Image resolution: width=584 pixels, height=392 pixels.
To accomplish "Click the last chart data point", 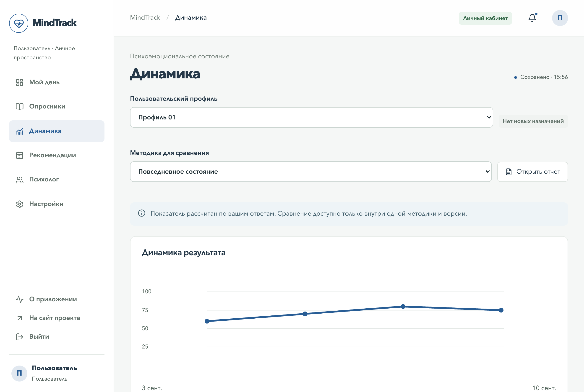I will [x=501, y=310].
